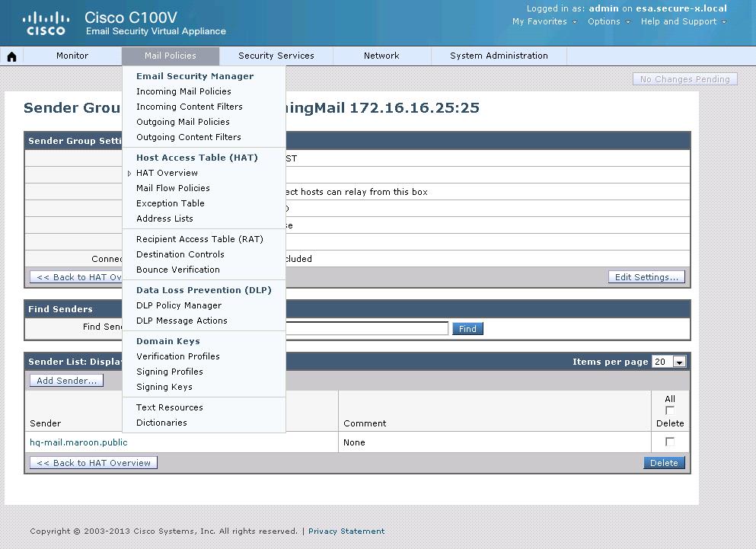Change Items per page dropdown value

(668, 362)
